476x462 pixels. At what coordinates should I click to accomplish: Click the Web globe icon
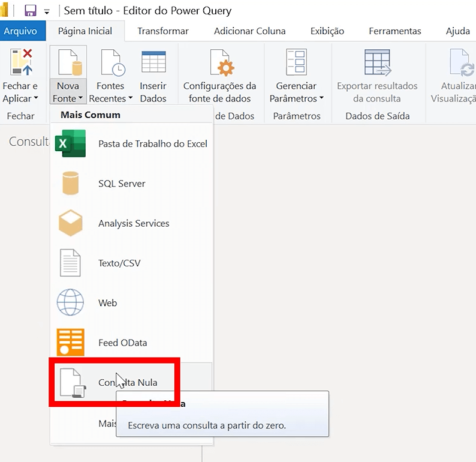(x=70, y=302)
